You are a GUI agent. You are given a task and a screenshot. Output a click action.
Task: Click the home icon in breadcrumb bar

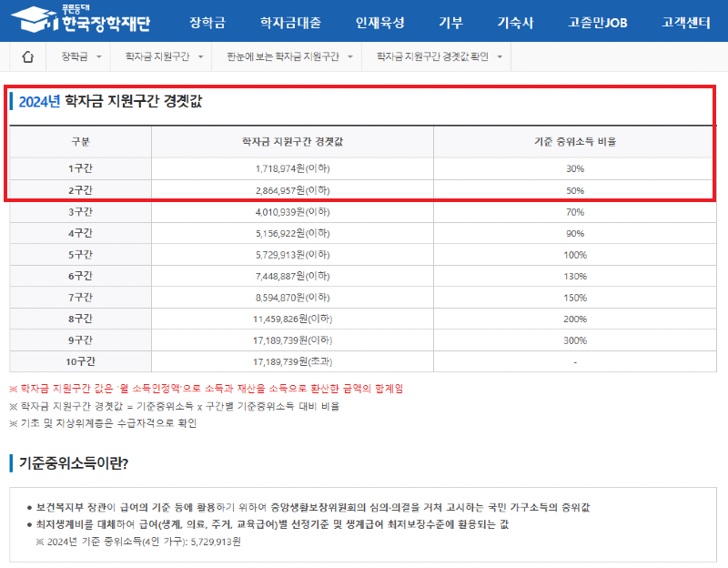(28, 56)
